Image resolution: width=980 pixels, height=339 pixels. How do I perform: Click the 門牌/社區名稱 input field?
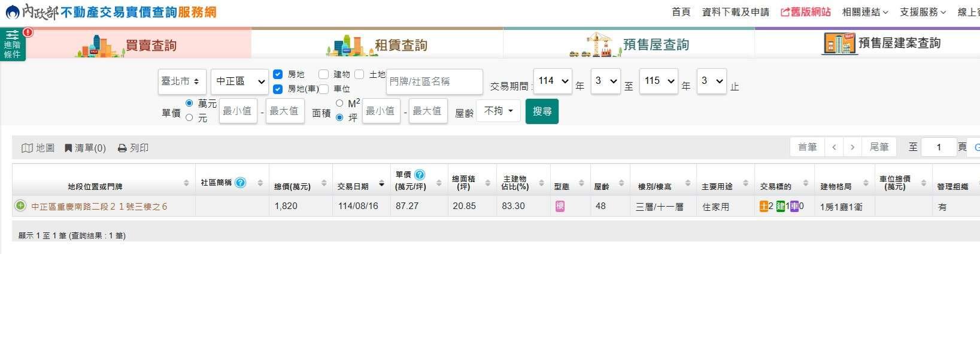coord(434,81)
